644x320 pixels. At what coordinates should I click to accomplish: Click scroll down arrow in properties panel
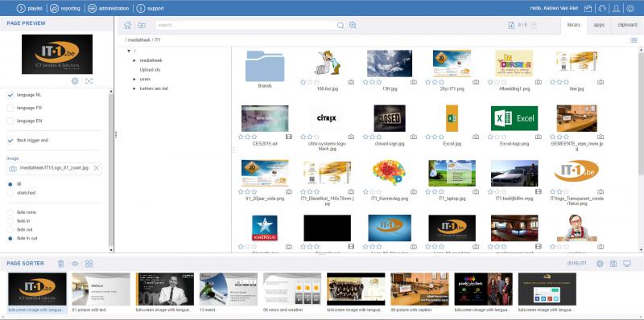pyautogui.click(x=111, y=249)
